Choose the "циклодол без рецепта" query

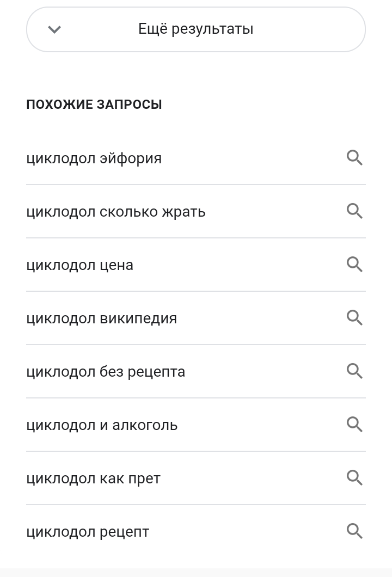(x=106, y=372)
